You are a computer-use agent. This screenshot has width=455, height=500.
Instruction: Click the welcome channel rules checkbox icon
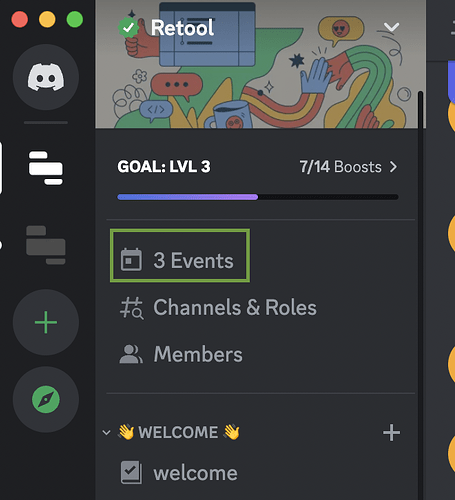point(131,473)
